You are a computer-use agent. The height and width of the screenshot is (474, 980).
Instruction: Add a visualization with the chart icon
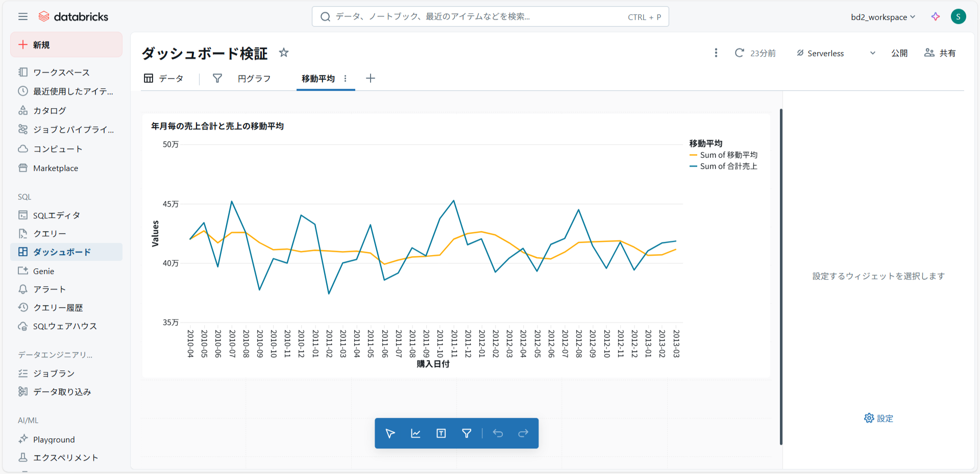pyautogui.click(x=415, y=433)
